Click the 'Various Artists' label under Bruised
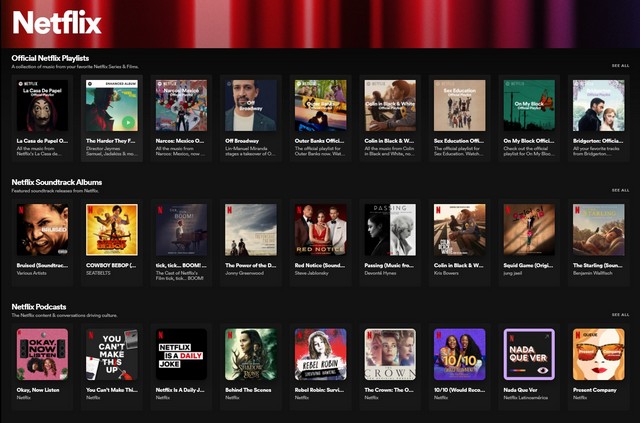The height and width of the screenshot is (423, 640). (x=31, y=273)
